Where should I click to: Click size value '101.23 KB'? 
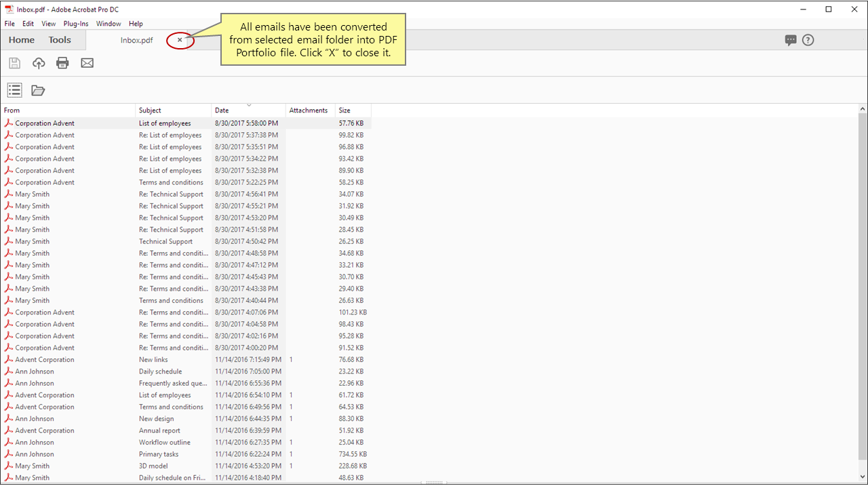pyautogui.click(x=353, y=312)
